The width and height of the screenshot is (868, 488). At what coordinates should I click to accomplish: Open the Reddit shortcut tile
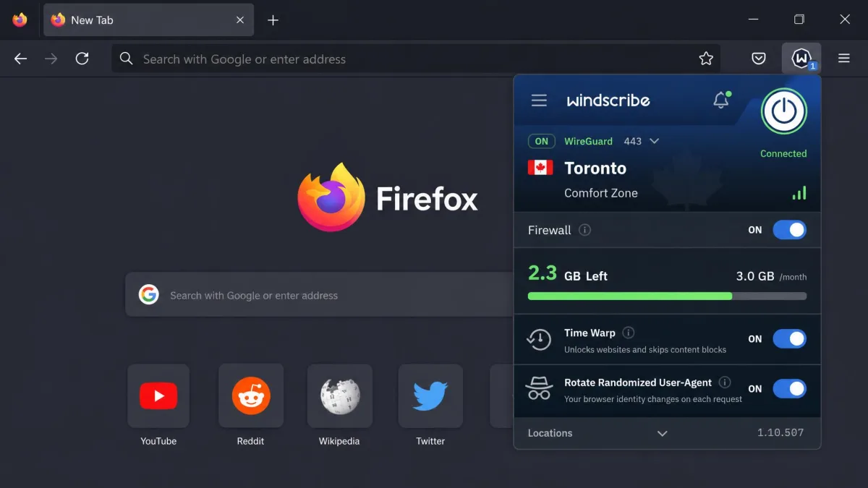pyautogui.click(x=251, y=396)
